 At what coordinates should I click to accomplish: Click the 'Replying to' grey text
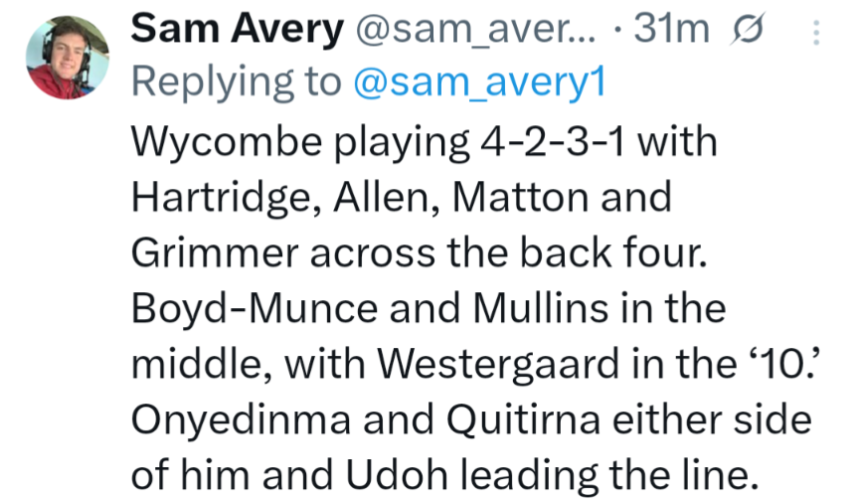pyautogui.click(x=236, y=83)
